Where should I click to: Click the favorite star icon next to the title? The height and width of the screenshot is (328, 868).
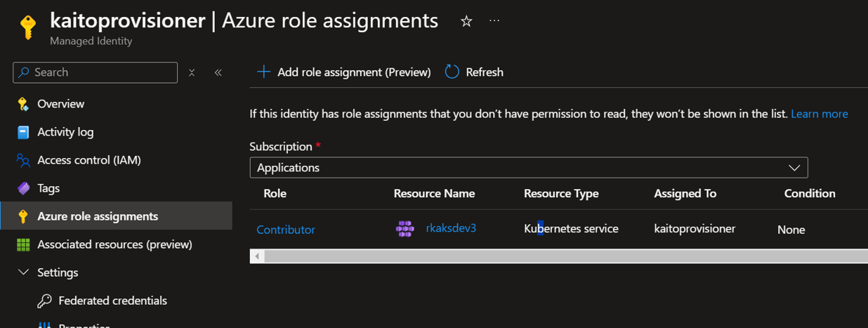tap(466, 22)
